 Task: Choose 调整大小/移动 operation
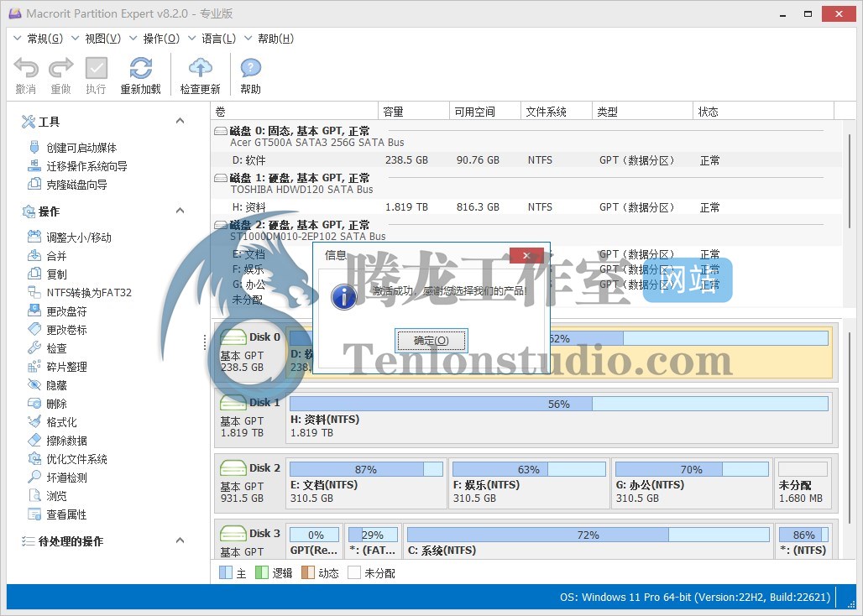coord(78,238)
